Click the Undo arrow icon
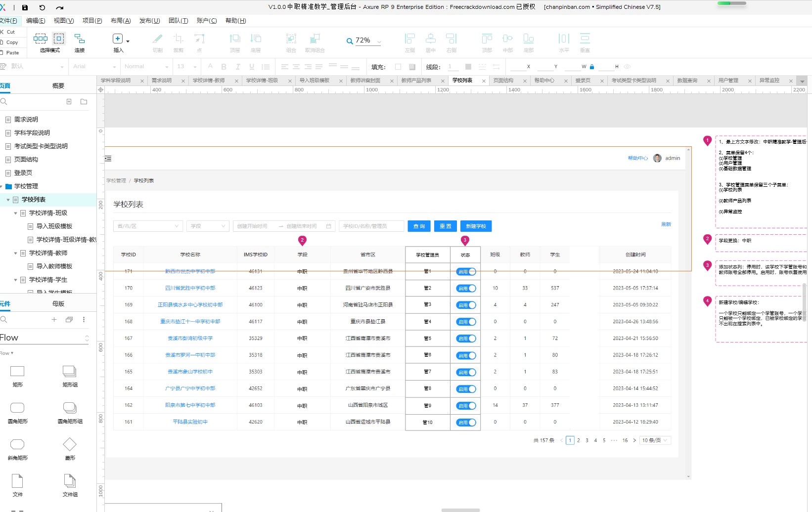Viewport: 812px width, 512px height. click(42, 7)
